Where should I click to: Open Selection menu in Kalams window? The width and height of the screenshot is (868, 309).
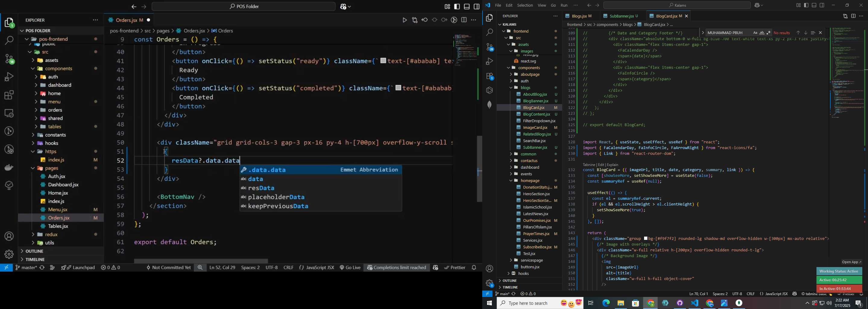tap(525, 5)
